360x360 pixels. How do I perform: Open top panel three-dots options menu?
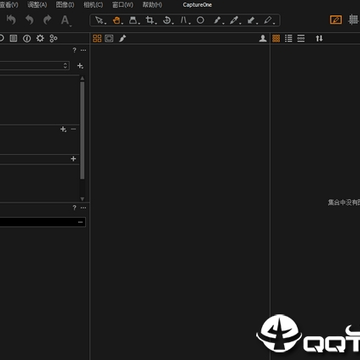coord(83,50)
